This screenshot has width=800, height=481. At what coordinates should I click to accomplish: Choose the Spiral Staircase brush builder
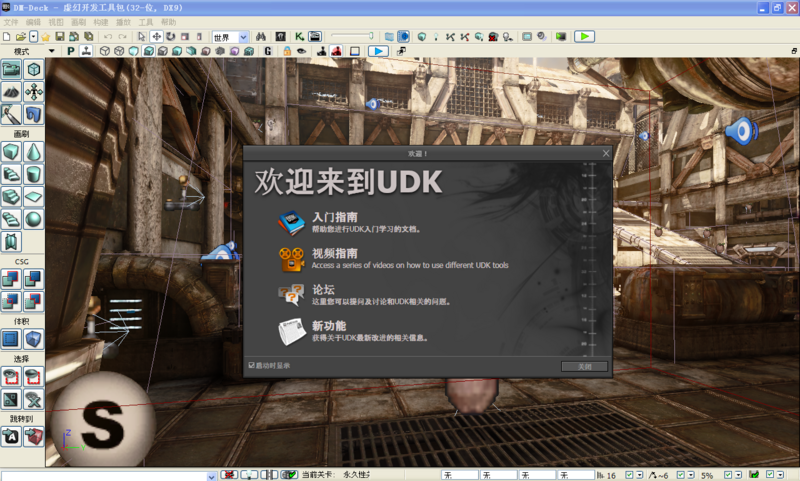11,219
